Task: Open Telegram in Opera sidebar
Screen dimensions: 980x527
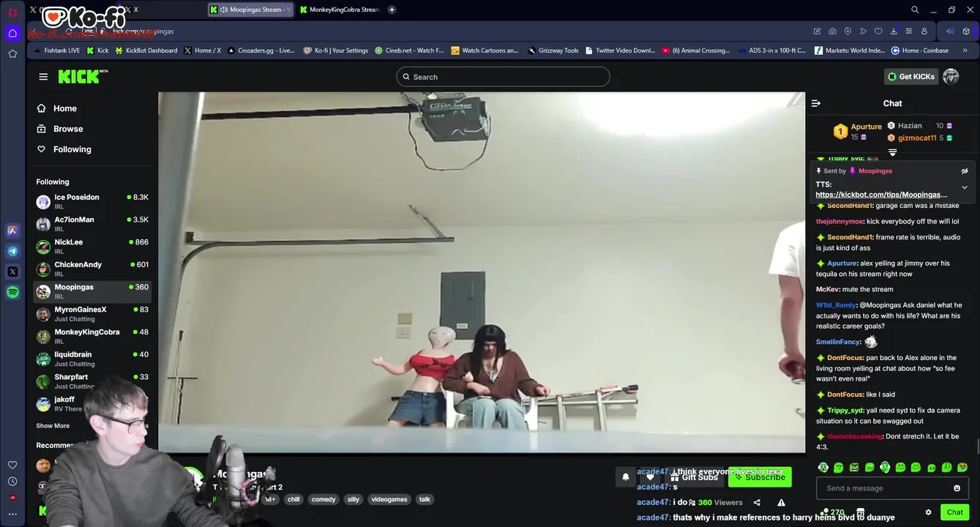Action: (12, 251)
